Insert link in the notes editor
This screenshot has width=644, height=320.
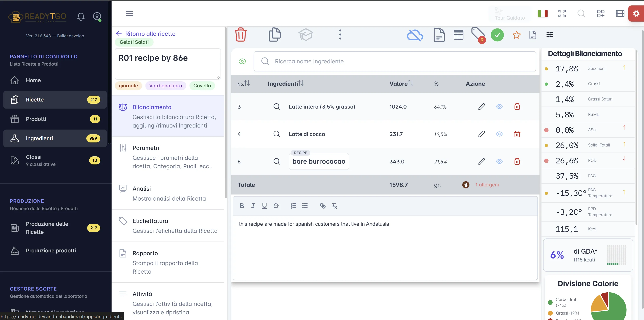pyautogui.click(x=322, y=206)
